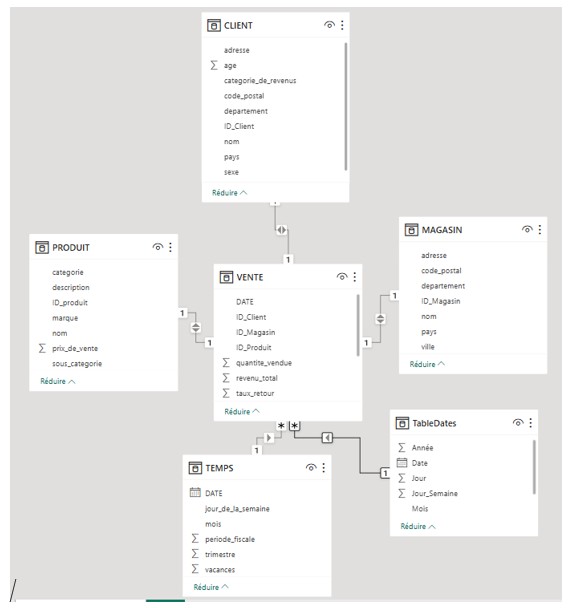570x608 pixels.
Task: Open the VENTE table more options menu
Action: (354, 277)
